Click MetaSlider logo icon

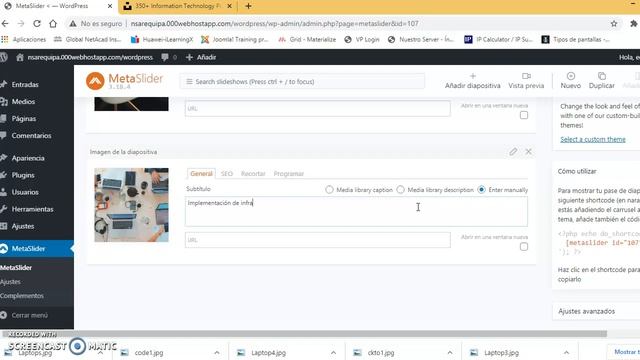tap(95, 81)
